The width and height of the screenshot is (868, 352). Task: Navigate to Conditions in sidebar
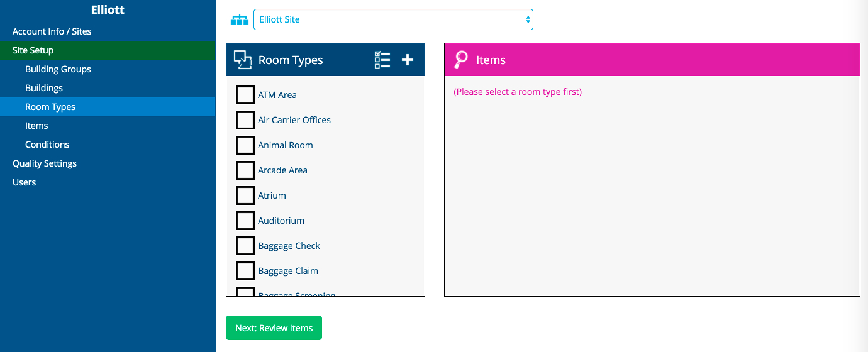47,145
